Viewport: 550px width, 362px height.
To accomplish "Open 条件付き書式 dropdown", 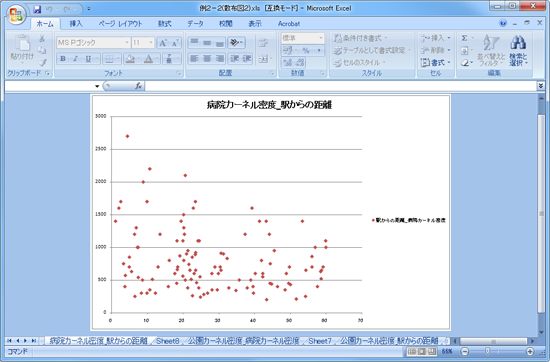I will click(360, 38).
